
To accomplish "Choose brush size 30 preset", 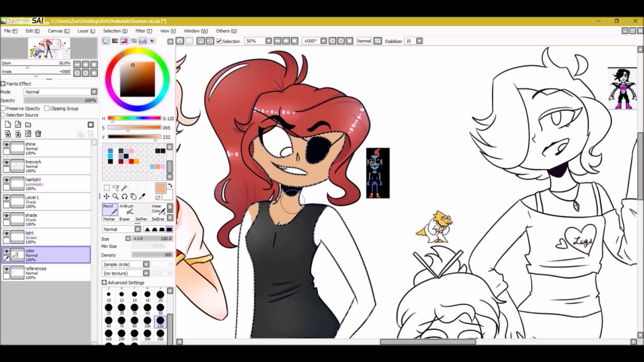I will coord(121,309).
